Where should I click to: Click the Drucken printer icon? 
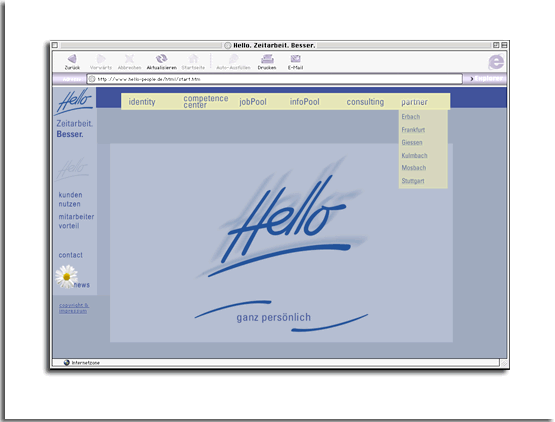tap(267, 59)
